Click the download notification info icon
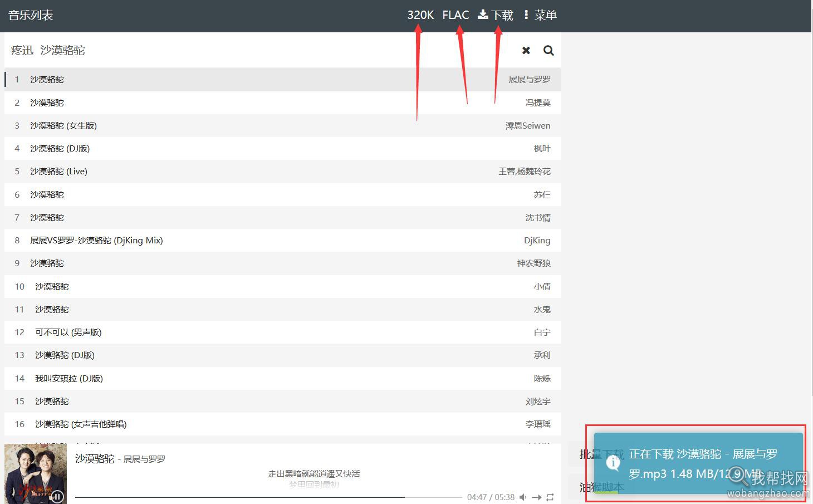This screenshot has height=504, width=813. click(x=613, y=462)
